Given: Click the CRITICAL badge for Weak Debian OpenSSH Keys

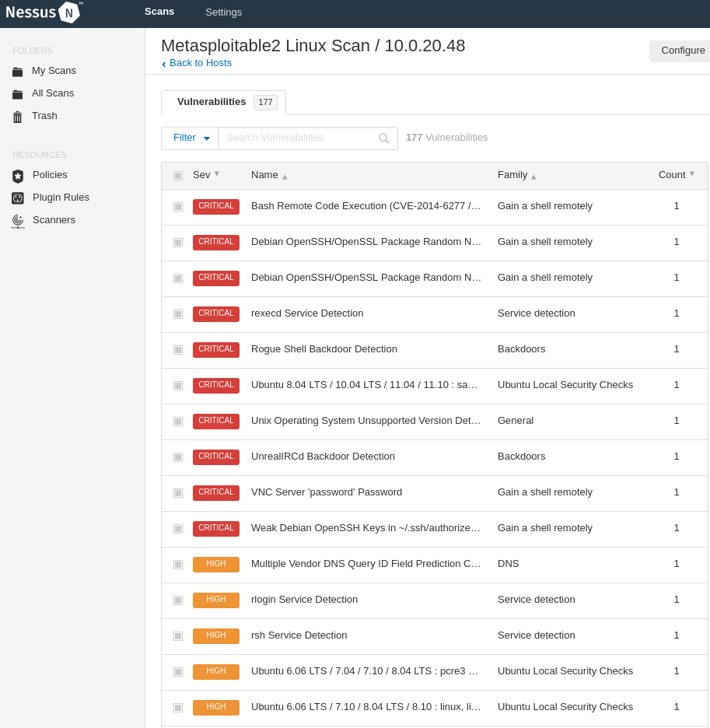Looking at the screenshot, I should click(216, 528).
